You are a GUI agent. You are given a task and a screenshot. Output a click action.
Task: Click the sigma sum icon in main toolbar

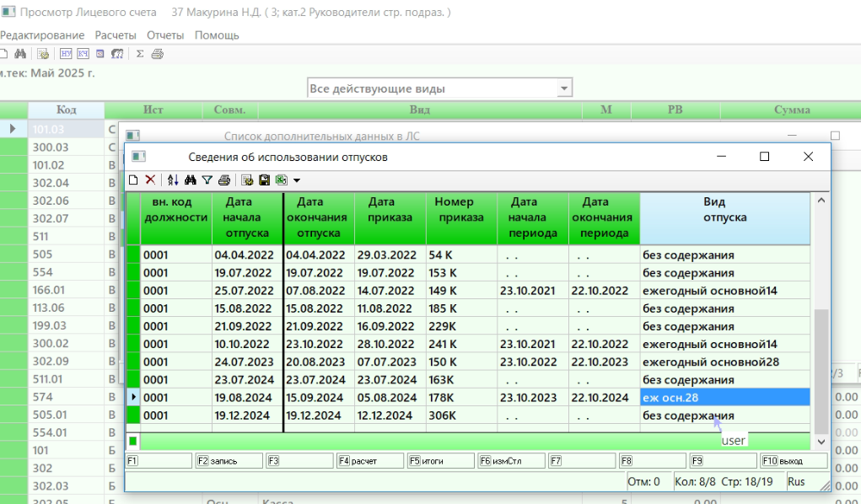point(140,54)
